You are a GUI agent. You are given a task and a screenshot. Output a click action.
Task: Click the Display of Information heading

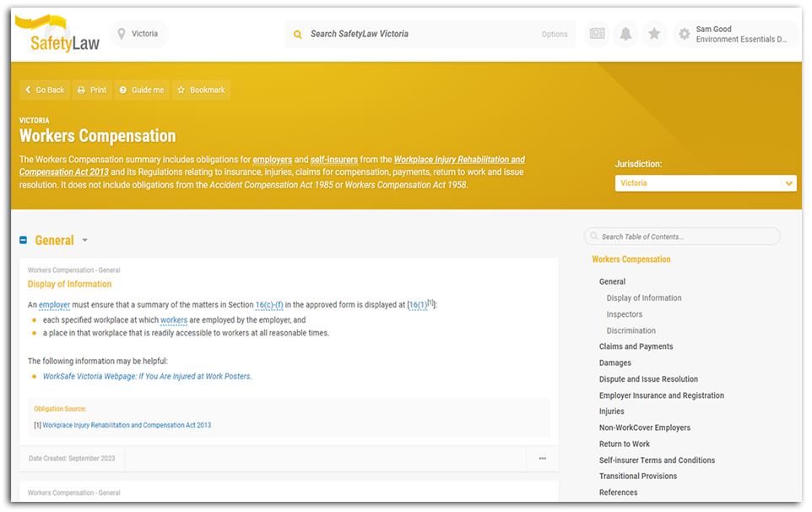[69, 284]
